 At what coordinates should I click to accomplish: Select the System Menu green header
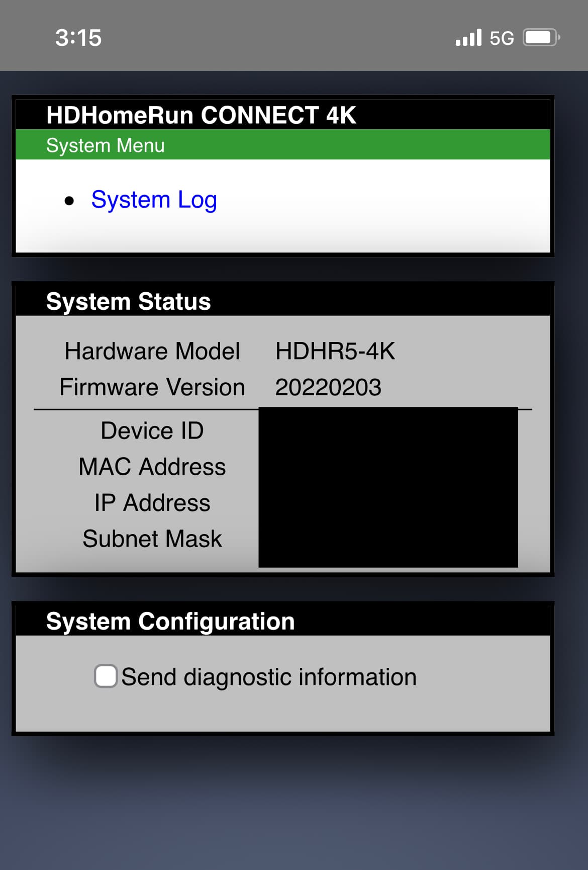pos(283,145)
